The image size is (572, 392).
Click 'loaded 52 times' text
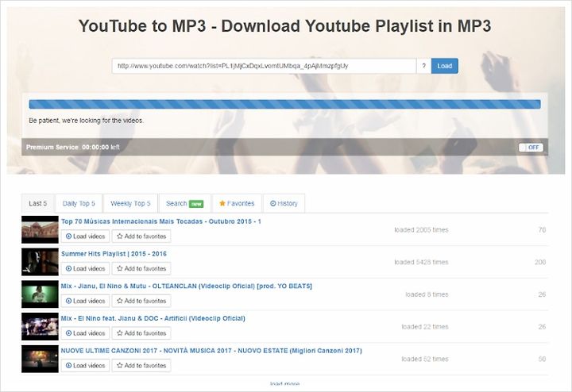click(x=425, y=359)
